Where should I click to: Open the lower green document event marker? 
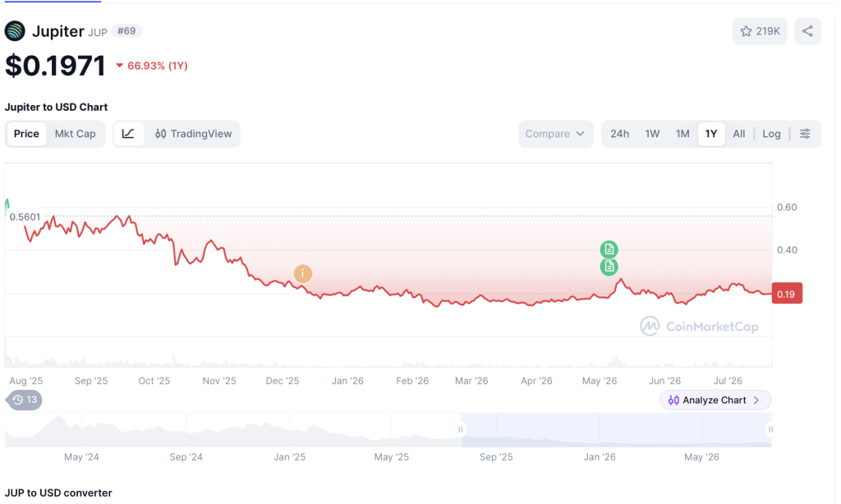click(x=609, y=267)
